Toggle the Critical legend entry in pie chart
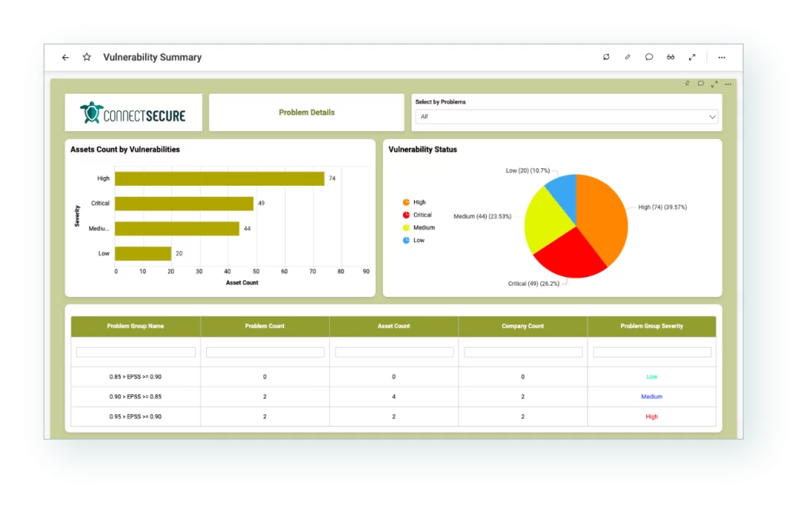This screenshot has height=508, width=812. (421, 215)
